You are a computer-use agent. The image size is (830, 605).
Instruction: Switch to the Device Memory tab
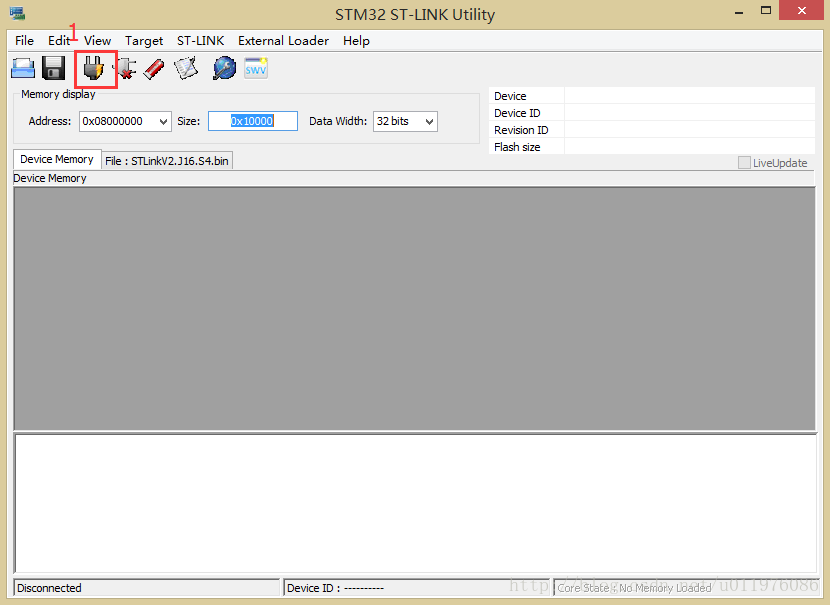57,159
